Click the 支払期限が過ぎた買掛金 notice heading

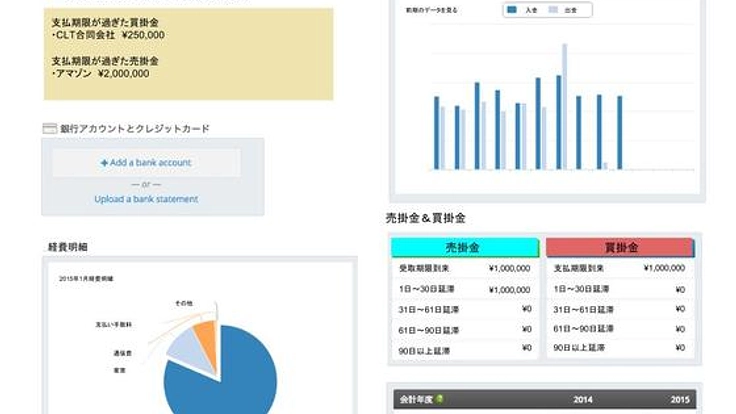(105, 22)
